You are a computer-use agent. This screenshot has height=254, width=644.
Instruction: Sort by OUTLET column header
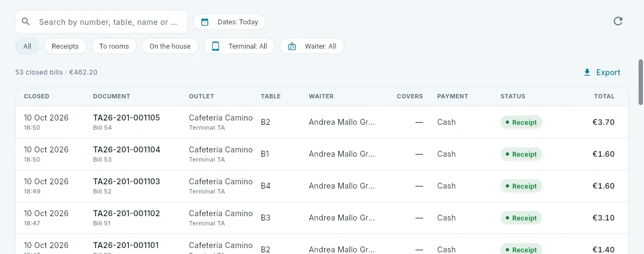click(x=202, y=96)
